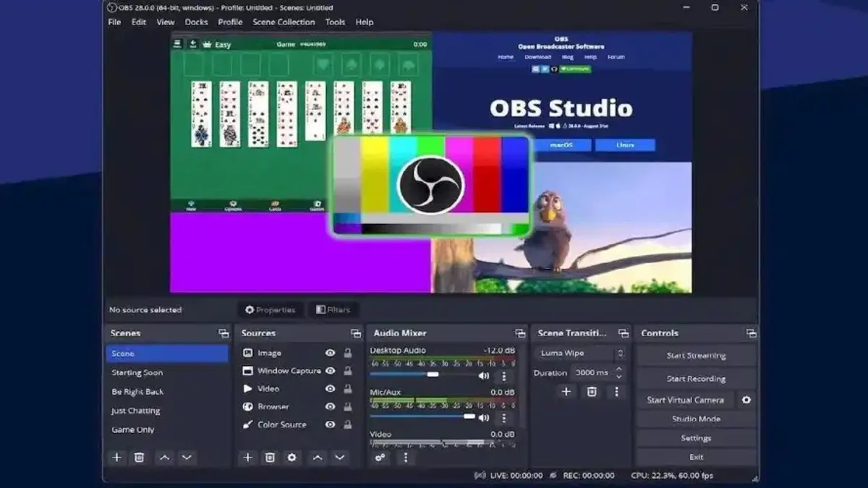Click Start Streaming

coord(696,355)
